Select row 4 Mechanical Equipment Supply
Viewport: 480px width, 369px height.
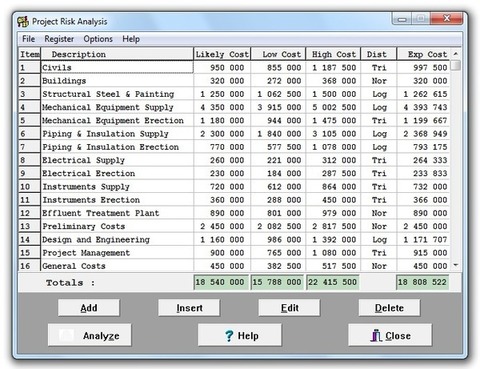234,107
